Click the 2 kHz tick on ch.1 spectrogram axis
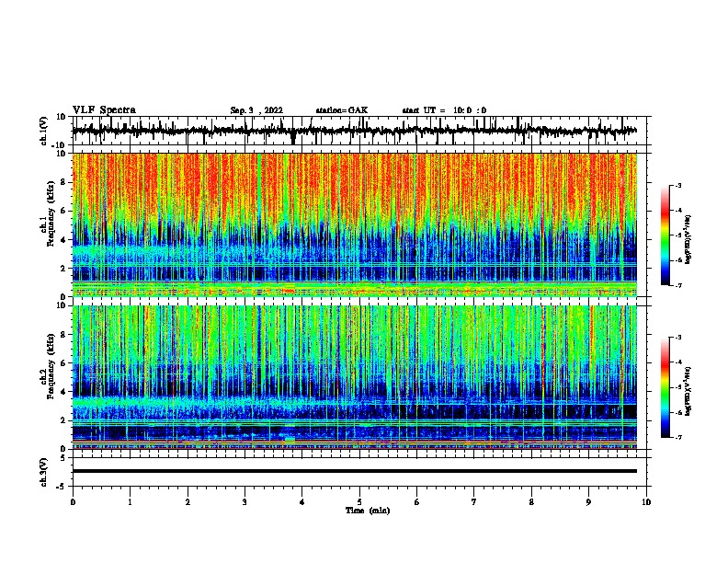 click(63, 269)
